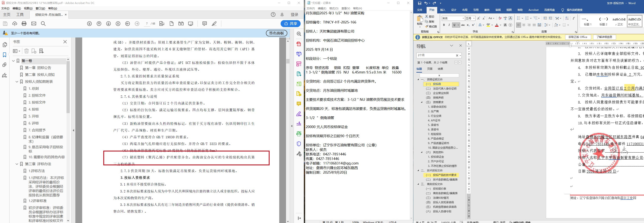Open the Word 插入 ribbon tab
The width and height of the screenshot is (644, 223).
pyautogui.click(x=443, y=10)
